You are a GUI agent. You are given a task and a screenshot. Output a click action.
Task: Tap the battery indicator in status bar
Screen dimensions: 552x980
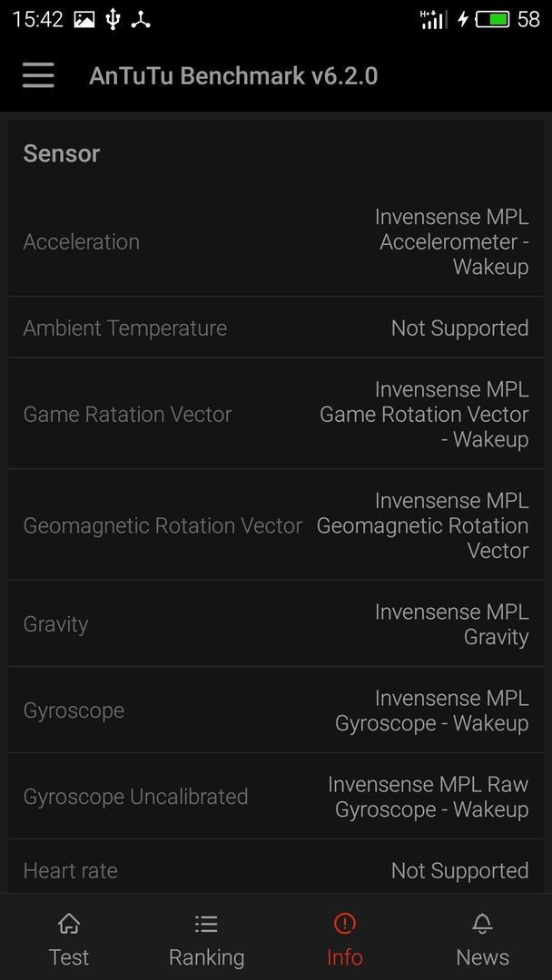coord(493,19)
